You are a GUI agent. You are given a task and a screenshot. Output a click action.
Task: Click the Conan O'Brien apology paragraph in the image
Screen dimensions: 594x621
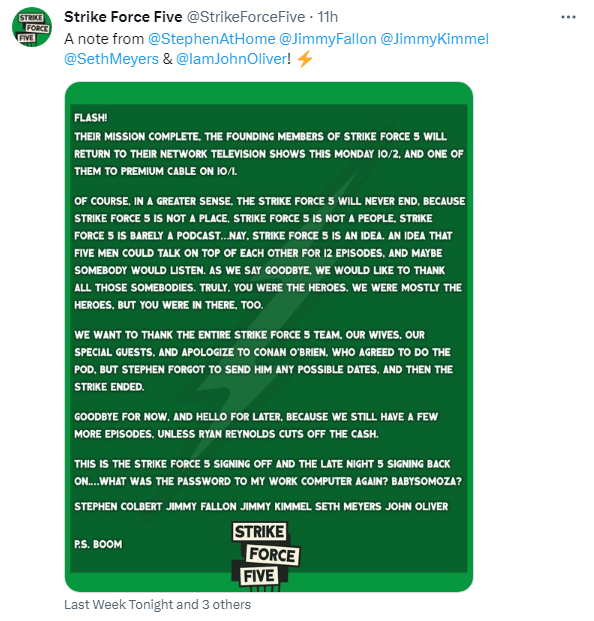[263, 361]
